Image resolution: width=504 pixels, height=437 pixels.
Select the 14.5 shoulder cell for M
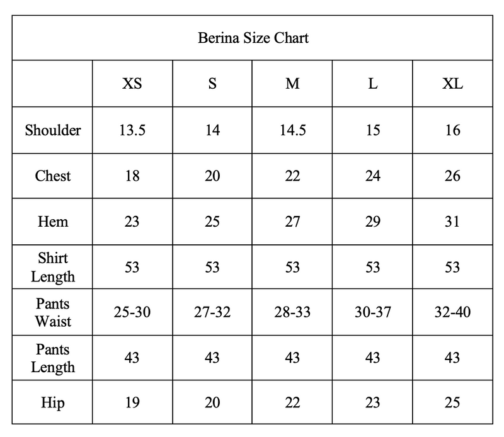[292, 130]
